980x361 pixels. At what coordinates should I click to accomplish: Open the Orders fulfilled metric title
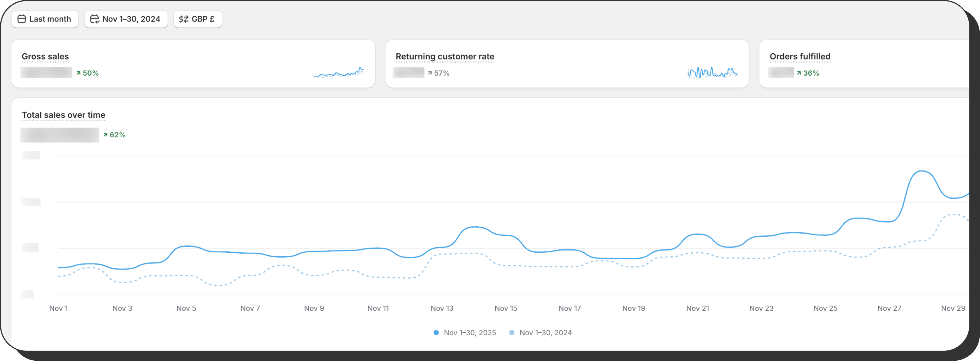click(800, 56)
